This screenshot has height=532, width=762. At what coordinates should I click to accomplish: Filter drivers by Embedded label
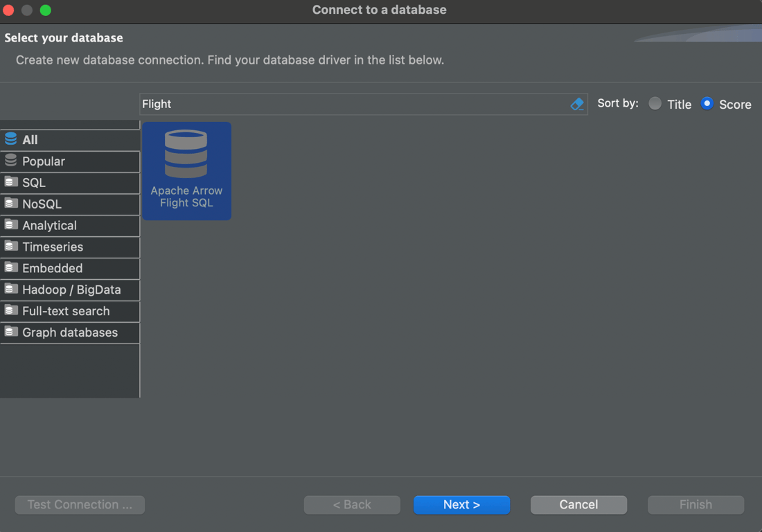tap(53, 268)
